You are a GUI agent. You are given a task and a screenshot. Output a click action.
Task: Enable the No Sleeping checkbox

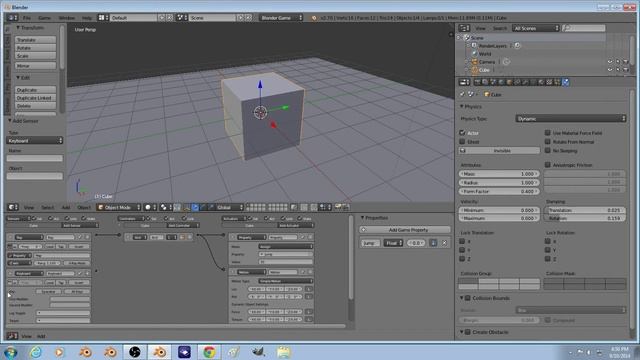[548, 151]
